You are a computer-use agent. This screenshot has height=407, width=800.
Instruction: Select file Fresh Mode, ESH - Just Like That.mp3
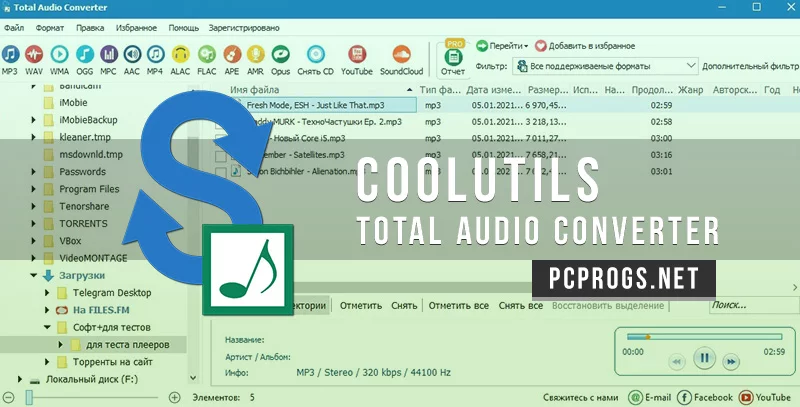[315, 106]
